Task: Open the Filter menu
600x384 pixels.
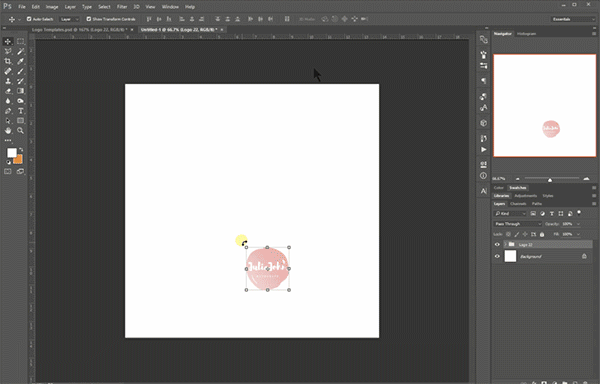Action: click(122, 7)
